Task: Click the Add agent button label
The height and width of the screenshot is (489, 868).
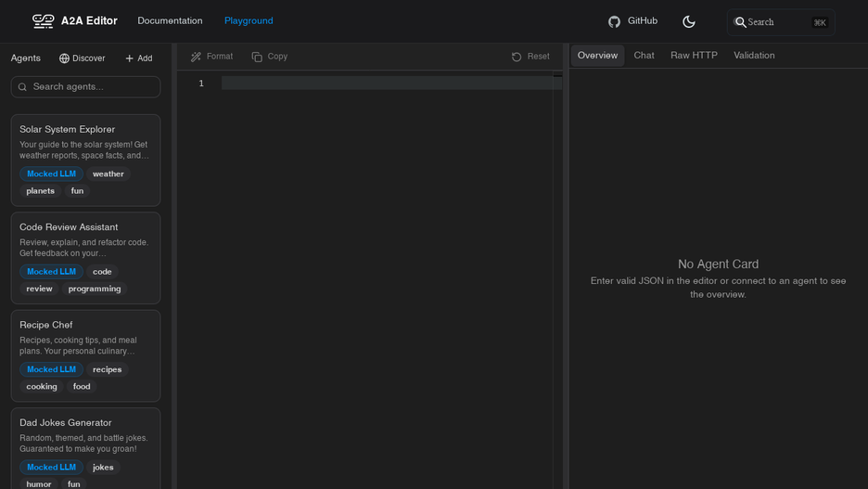Action: [145, 58]
